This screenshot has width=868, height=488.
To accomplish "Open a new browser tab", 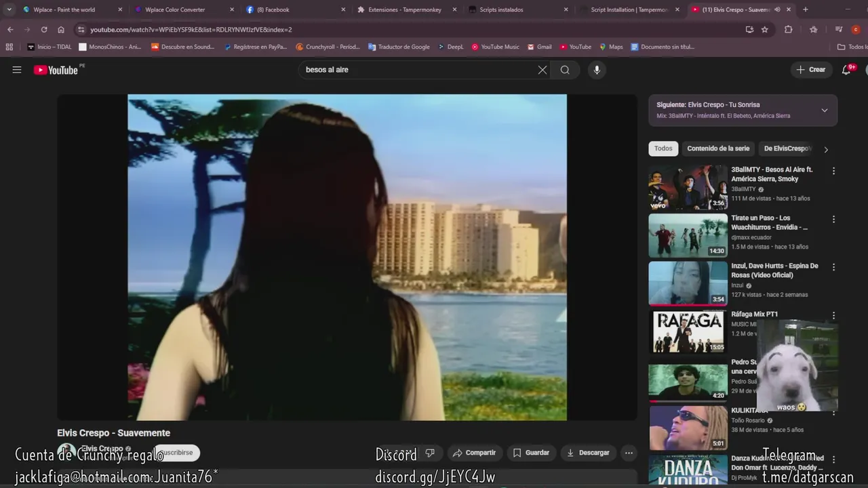I will coord(806,9).
